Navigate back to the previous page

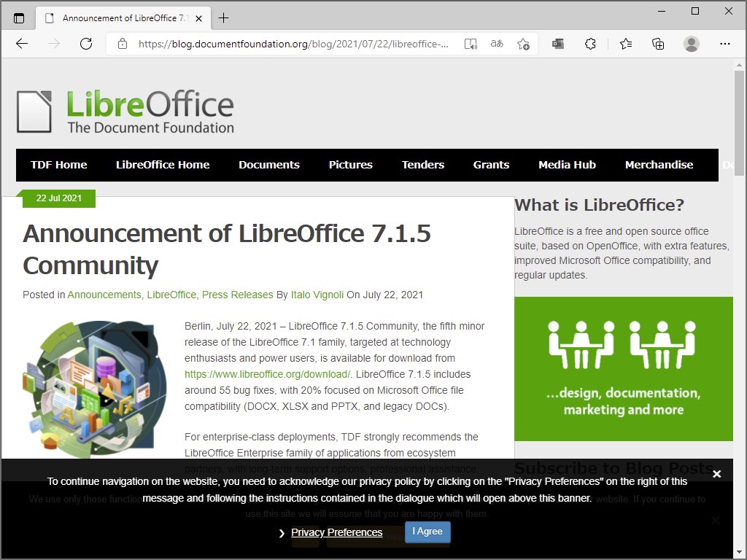pyautogui.click(x=22, y=44)
